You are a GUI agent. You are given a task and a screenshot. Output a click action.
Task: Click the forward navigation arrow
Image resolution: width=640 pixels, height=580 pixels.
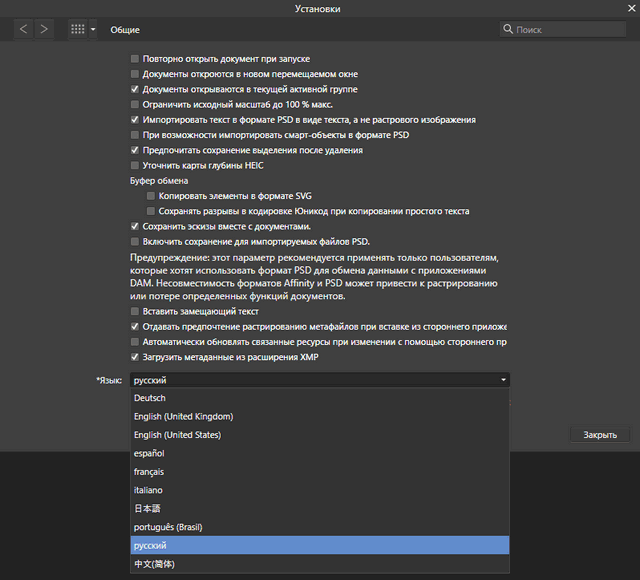[x=44, y=30]
